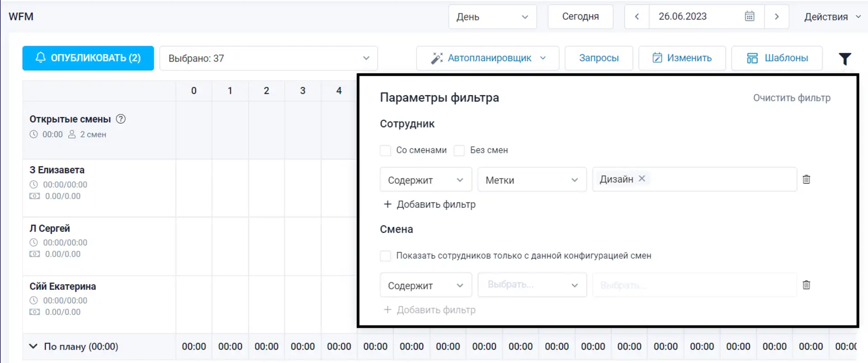Click the Опубликовать (2) button
The image size is (868, 363).
tap(88, 58)
